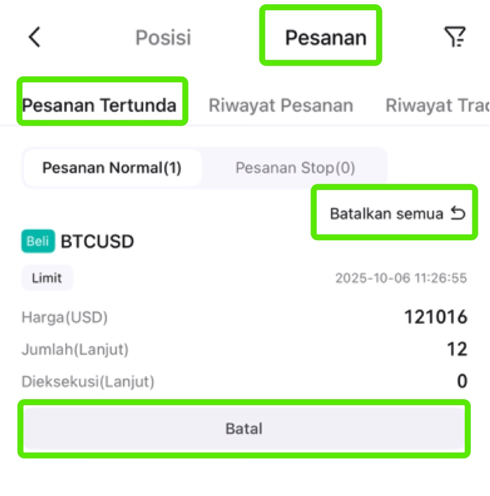Open the order filter funnel icon

(x=455, y=37)
